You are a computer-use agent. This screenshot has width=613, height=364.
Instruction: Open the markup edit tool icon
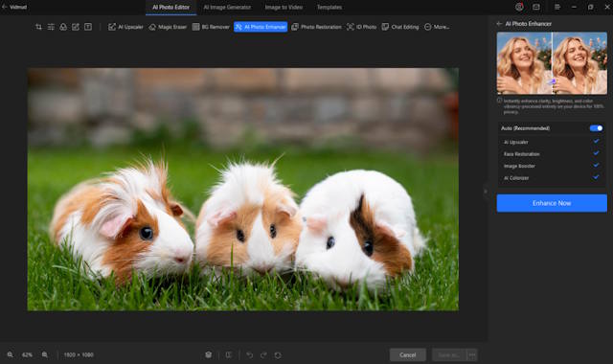76,27
